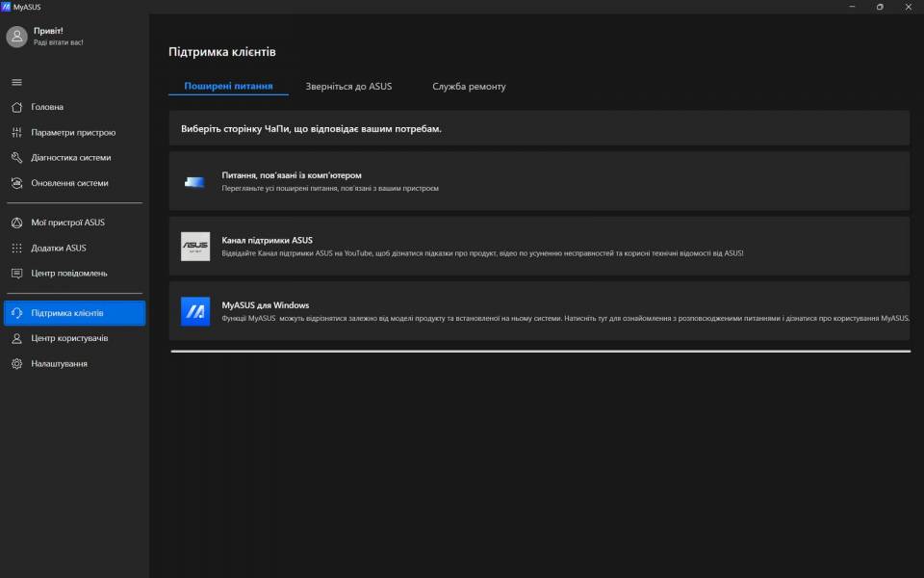The width and height of the screenshot is (924, 578).
Task: Open Параметри пристрою in sidebar
Action: (74, 132)
